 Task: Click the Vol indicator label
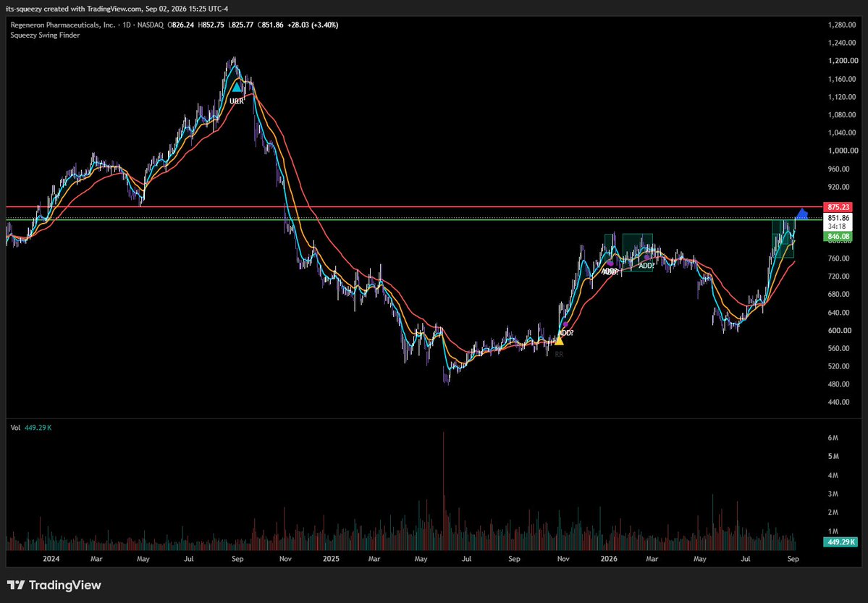point(15,428)
